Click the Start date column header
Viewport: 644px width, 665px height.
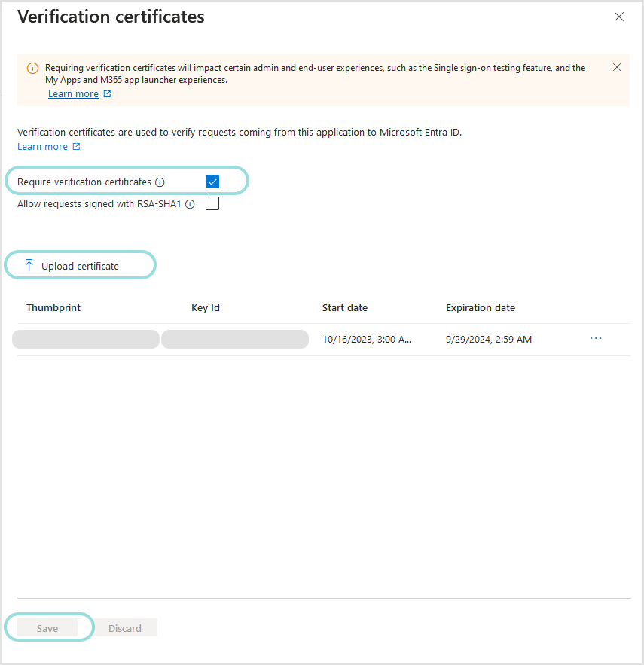tap(345, 307)
